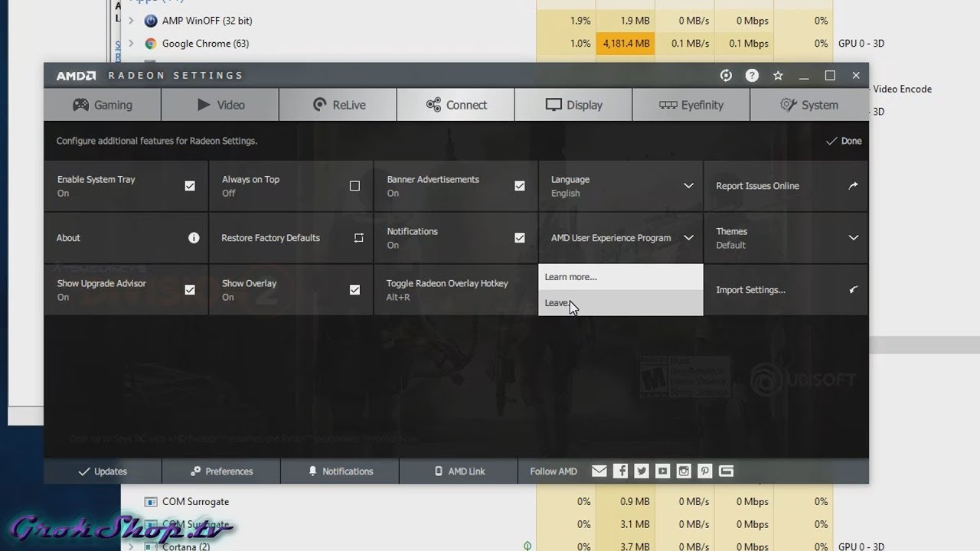Click the Eyefinity tab multi-display icon
This screenshot has width=980, height=551.
[668, 105]
